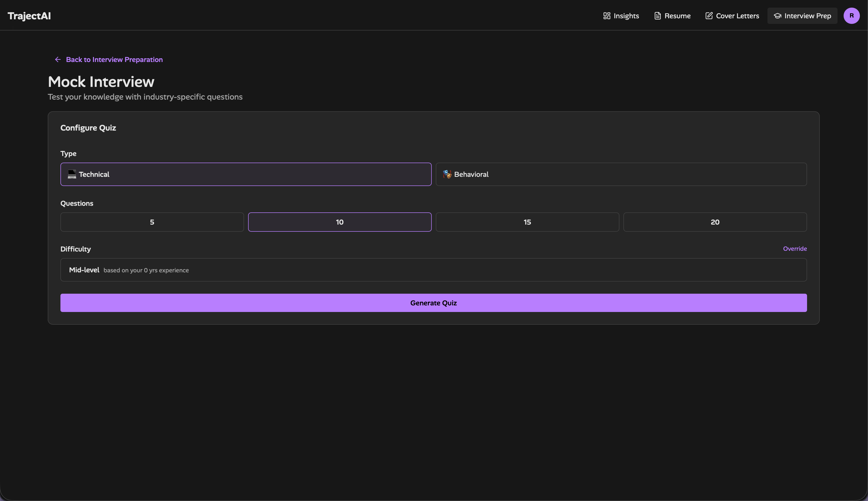Click the back arrow icon
Image resolution: width=868 pixels, height=501 pixels.
point(58,59)
